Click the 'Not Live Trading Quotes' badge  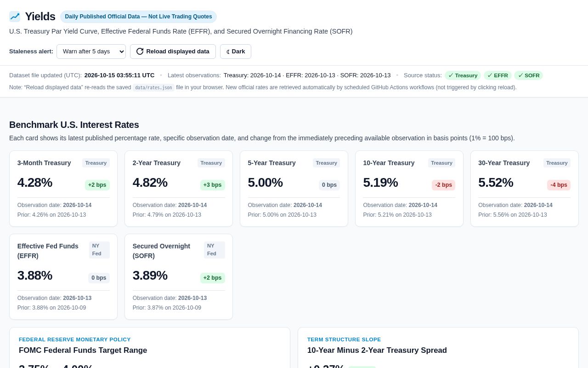click(138, 17)
